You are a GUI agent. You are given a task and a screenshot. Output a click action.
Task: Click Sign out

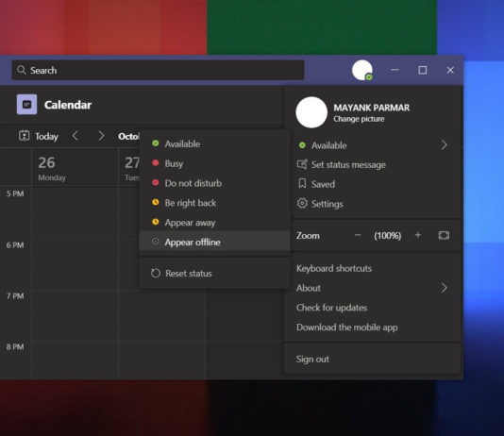373,359
